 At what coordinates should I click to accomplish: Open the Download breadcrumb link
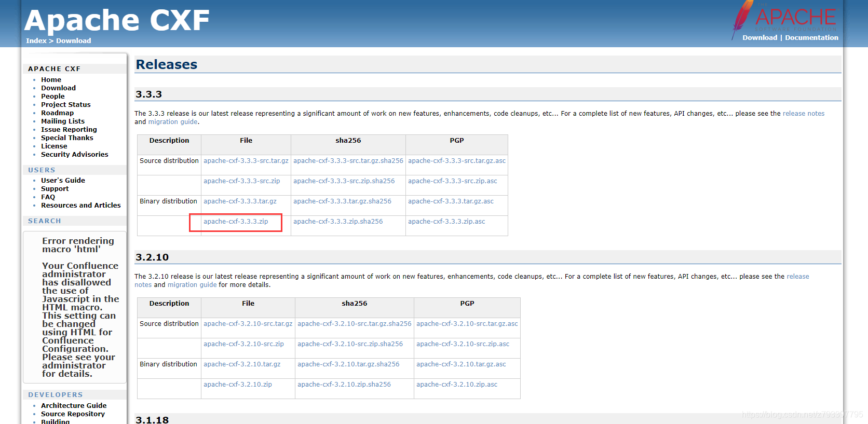[74, 40]
